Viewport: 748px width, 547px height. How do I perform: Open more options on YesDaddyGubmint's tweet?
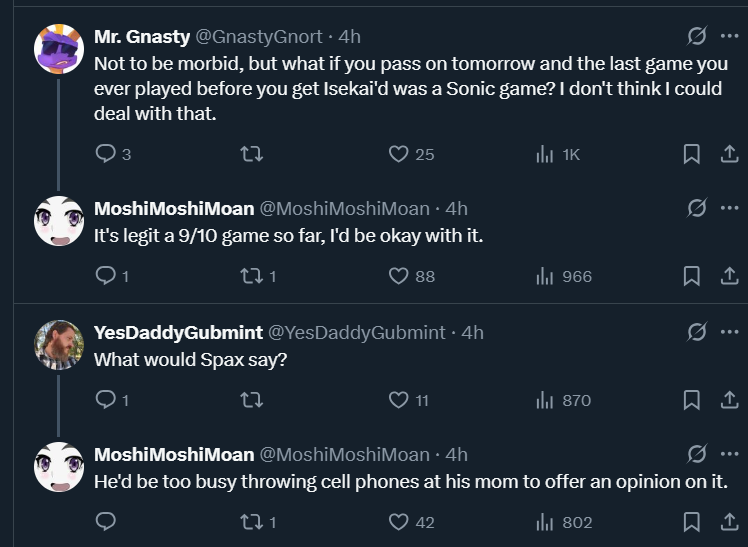point(729,332)
